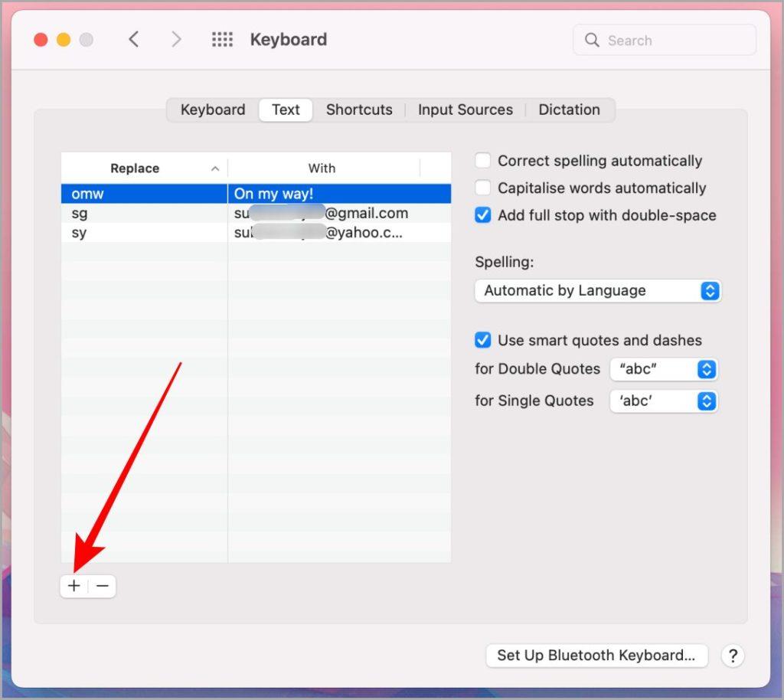Click the With column header

click(x=322, y=168)
